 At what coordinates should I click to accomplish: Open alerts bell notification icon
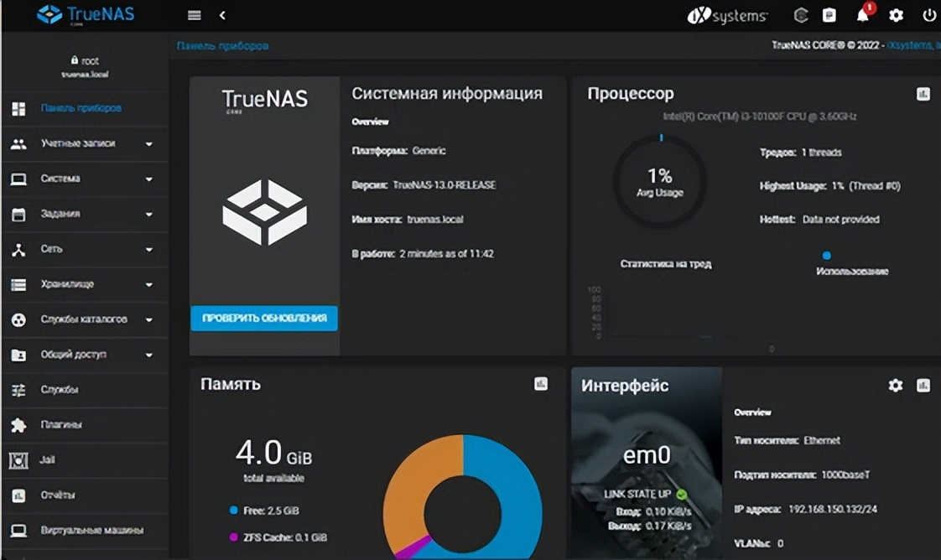tap(863, 16)
